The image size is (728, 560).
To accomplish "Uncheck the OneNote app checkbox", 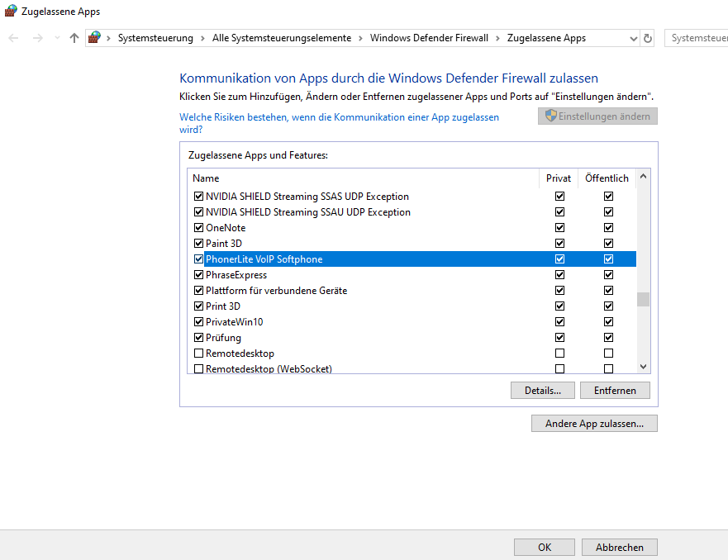I will click(x=198, y=228).
